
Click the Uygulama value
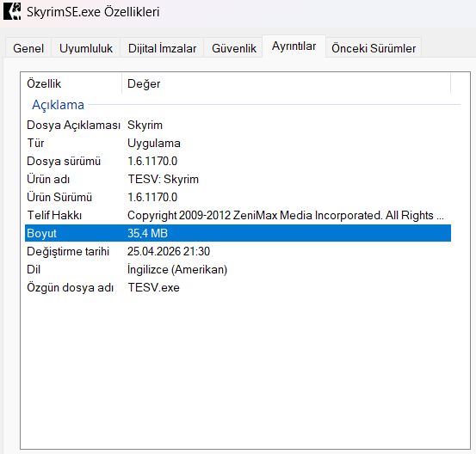click(x=153, y=143)
